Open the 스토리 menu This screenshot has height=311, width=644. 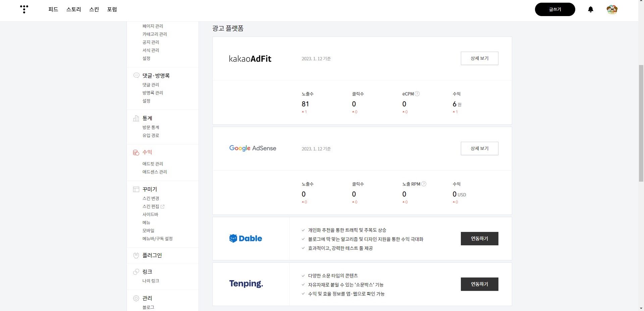[73, 9]
